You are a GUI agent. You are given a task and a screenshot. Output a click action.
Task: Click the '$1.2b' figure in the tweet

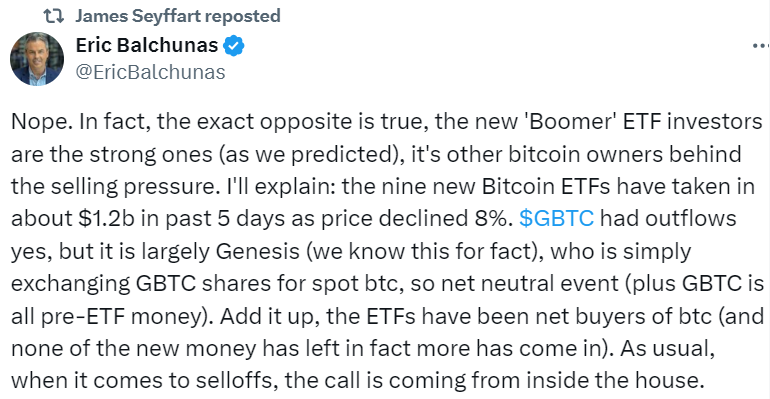pos(106,218)
